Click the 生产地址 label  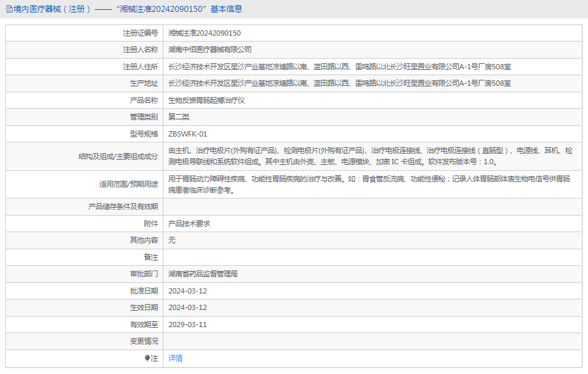[144, 83]
